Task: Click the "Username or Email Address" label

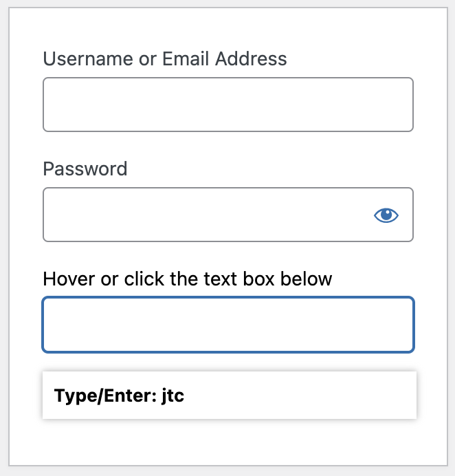Action: click(x=165, y=58)
